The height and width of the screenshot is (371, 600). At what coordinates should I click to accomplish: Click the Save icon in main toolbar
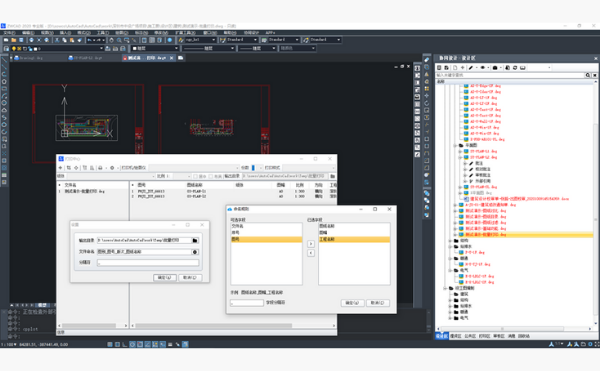click(x=21, y=40)
